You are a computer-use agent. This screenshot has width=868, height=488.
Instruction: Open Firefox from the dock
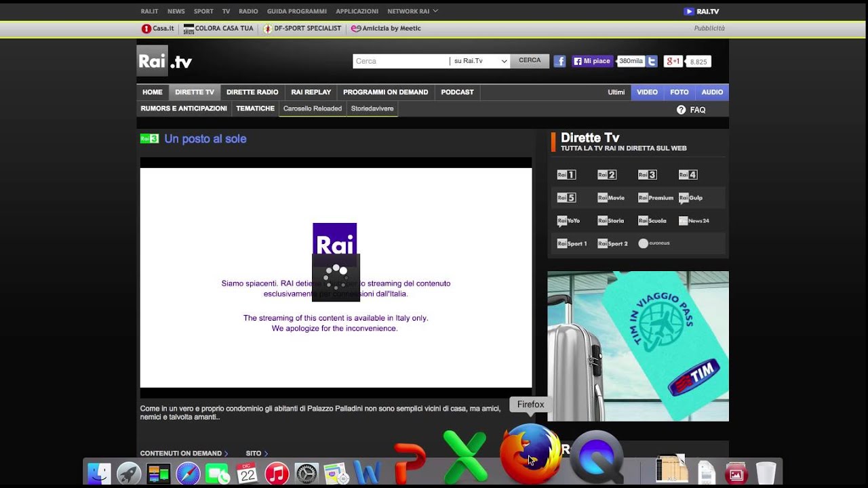pyautogui.click(x=530, y=454)
